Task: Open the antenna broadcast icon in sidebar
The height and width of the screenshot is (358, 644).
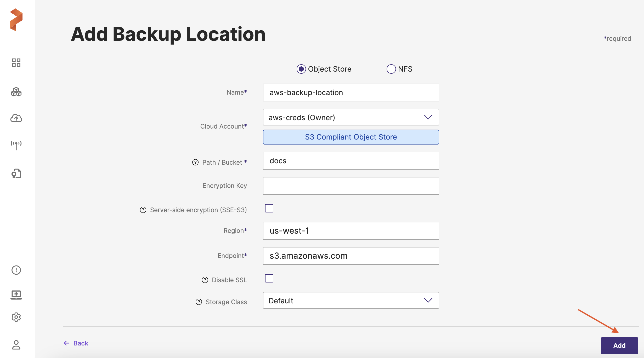Action: click(16, 145)
